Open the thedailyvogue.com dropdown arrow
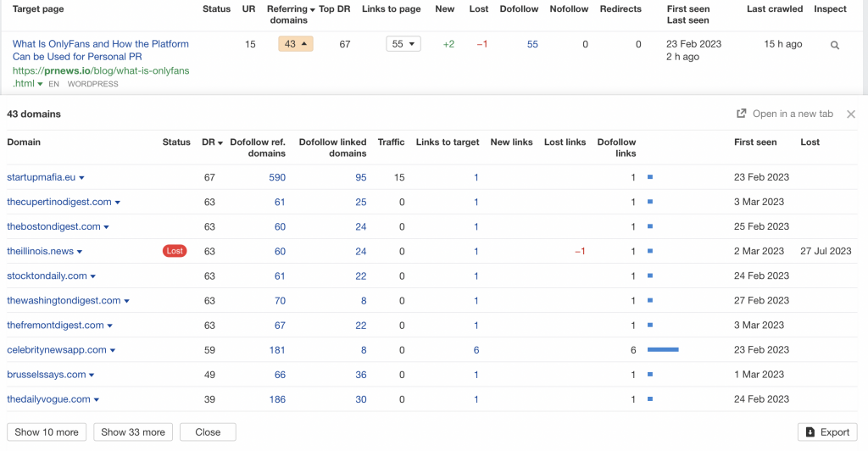 (x=97, y=399)
